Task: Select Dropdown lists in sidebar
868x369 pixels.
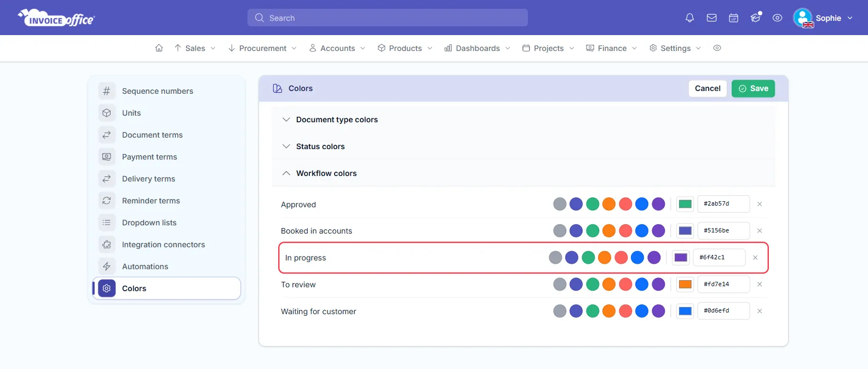Action: coord(167,223)
